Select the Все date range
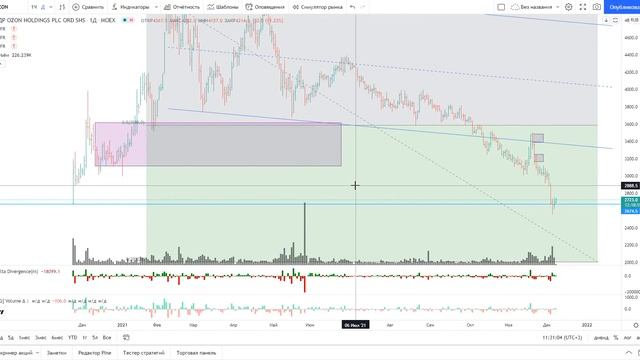The image size is (640, 360). point(107,338)
